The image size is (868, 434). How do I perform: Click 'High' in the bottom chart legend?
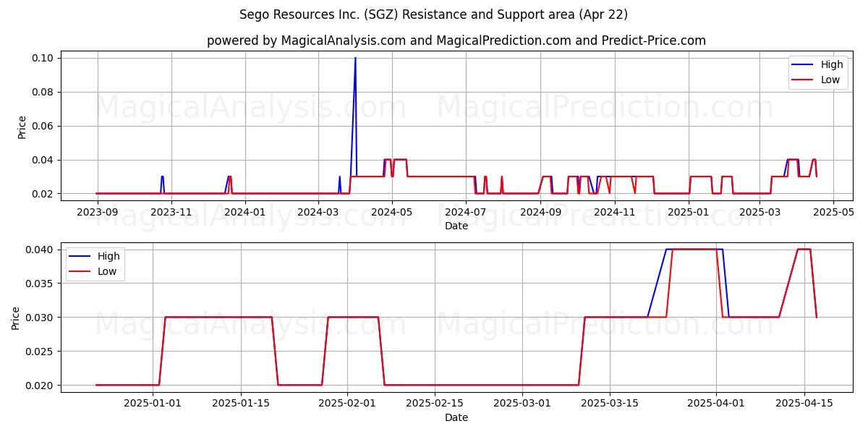coord(109,256)
